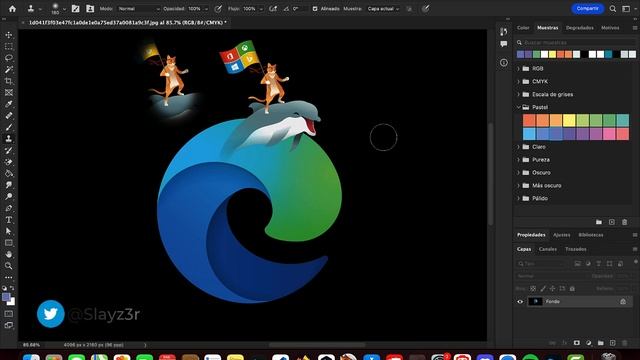This screenshot has width=640, height=360.
Task: Go to the Photoshop Home screen icon
Action: click(12, 9)
